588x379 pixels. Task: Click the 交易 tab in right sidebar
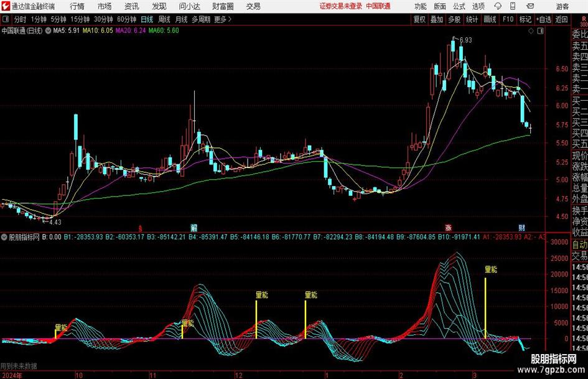click(x=580, y=256)
